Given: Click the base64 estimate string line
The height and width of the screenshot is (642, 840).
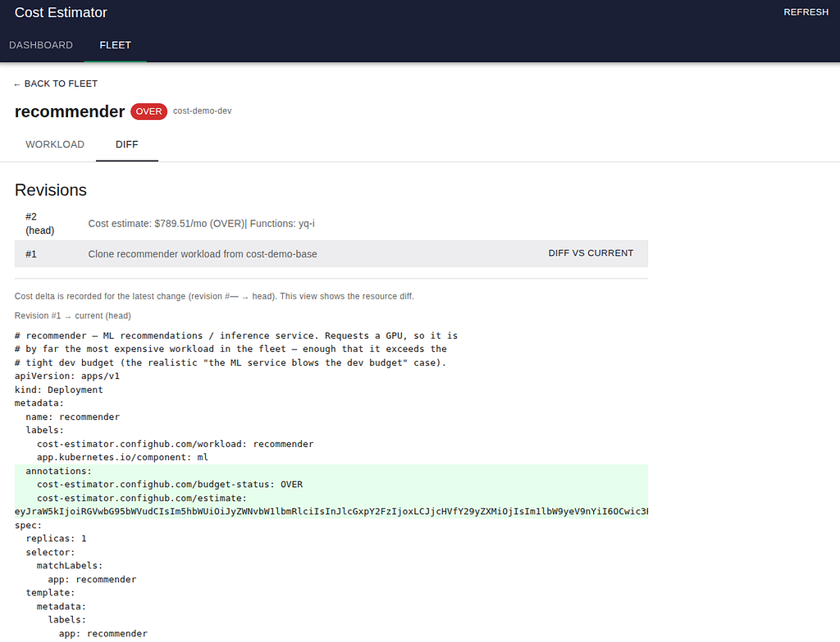Looking at the screenshot, I should [x=331, y=512].
